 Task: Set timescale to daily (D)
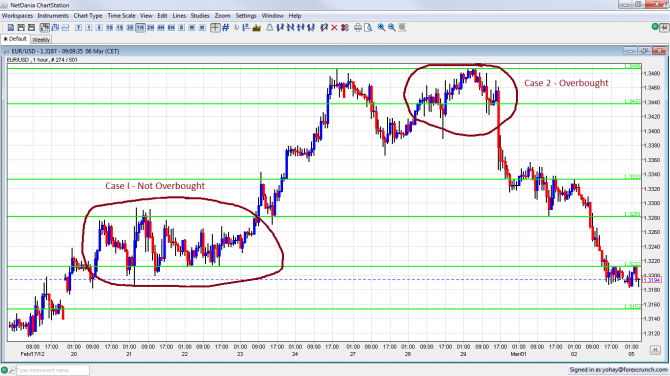point(182,27)
